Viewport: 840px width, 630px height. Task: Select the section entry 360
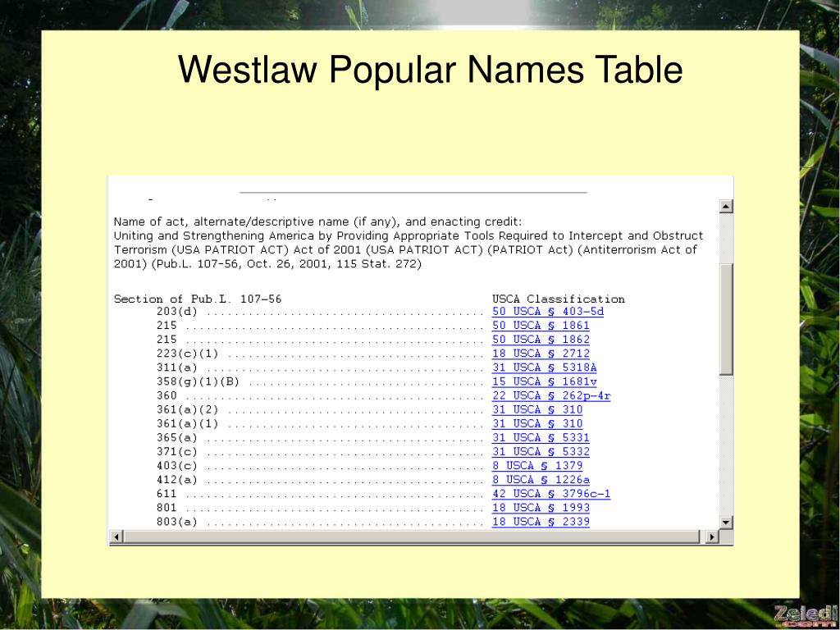click(x=167, y=395)
